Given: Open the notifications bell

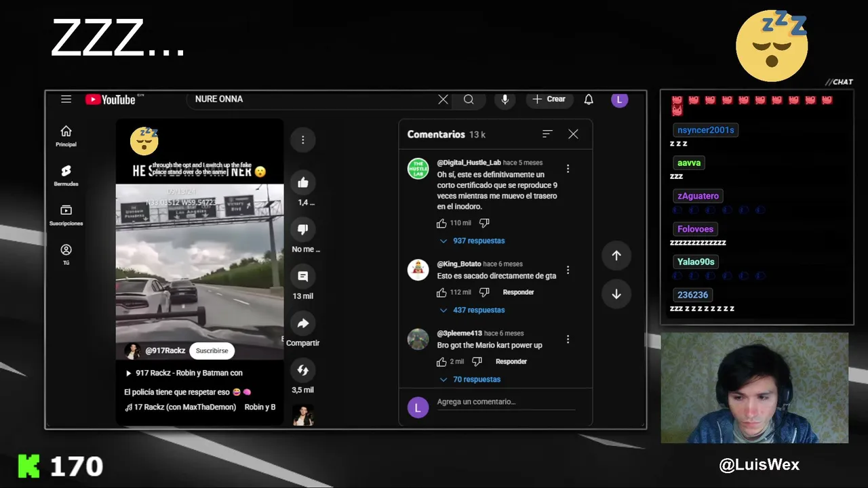Looking at the screenshot, I should [x=589, y=100].
